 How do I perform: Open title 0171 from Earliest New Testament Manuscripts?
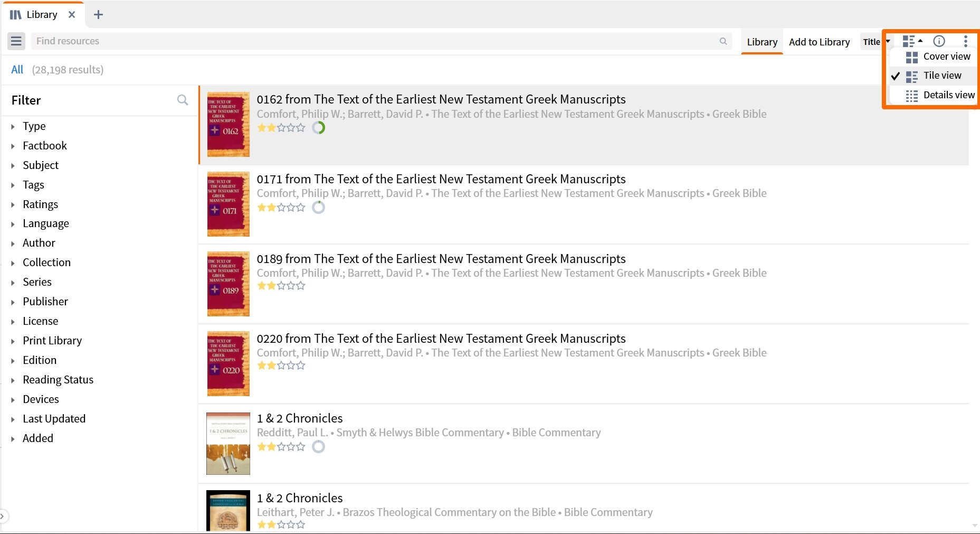[441, 179]
